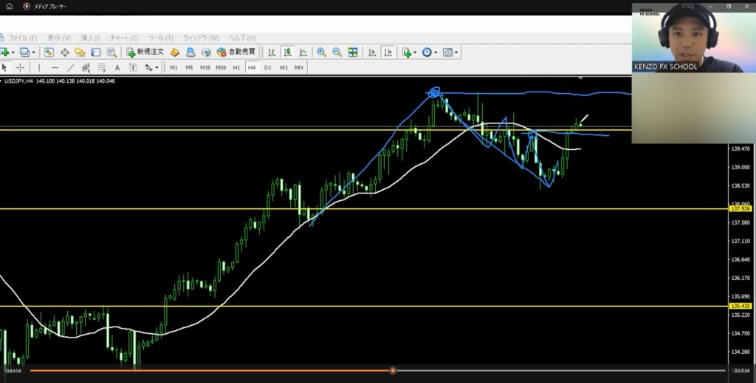Image resolution: width=756 pixels, height=383 pixels.
Task: Open the 表示 (V) menu
Action: pyautogui.click(x=58, y=38)
